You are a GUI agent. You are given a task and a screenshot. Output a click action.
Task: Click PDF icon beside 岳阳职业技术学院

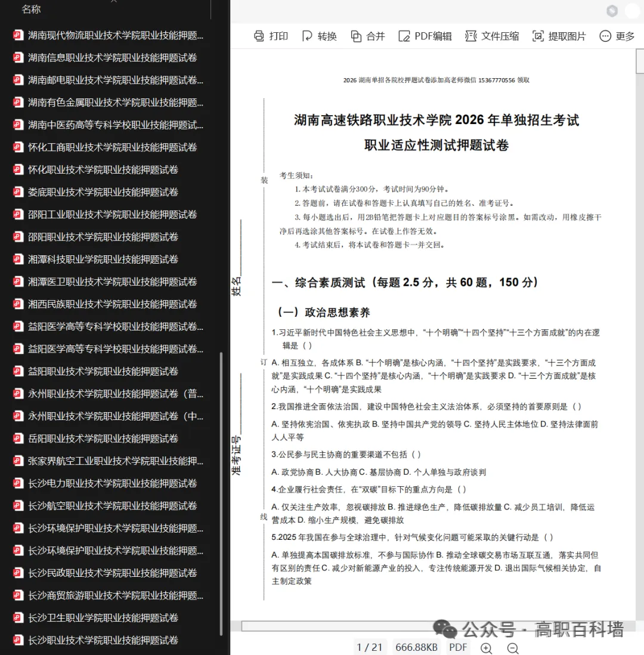[18, 438]
